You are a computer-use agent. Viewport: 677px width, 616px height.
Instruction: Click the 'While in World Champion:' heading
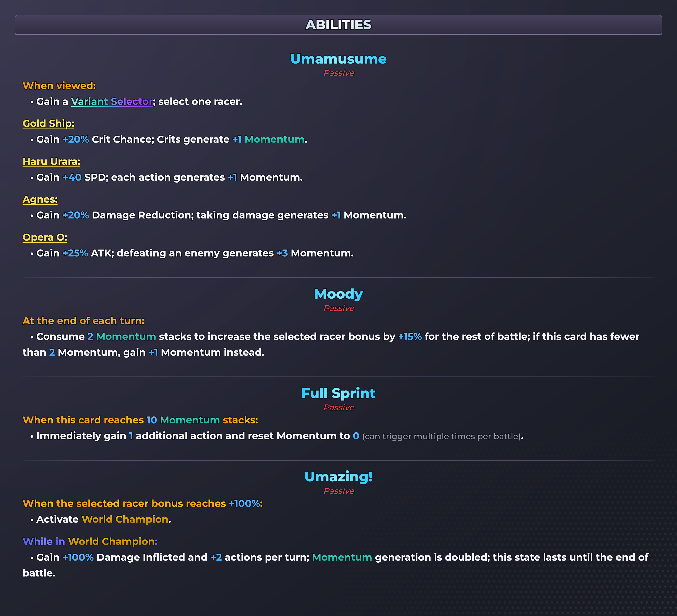pyautogui.click(x=90, y=542)
